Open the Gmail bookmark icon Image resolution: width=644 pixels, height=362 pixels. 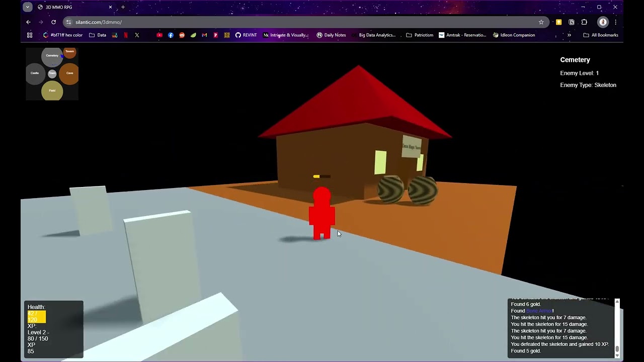pyautogui.click(x=204, y=35)
